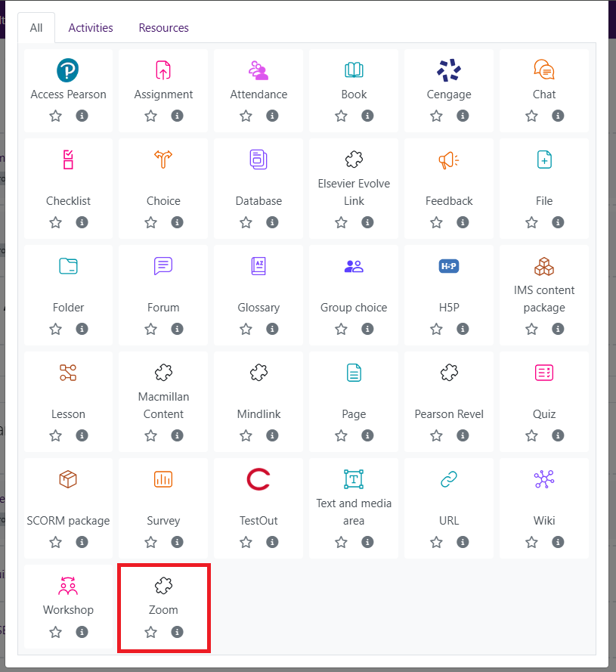Screen dimensions: 616x672
Task: Star the Attendance activity as favourite
Action: pos(246,116)
